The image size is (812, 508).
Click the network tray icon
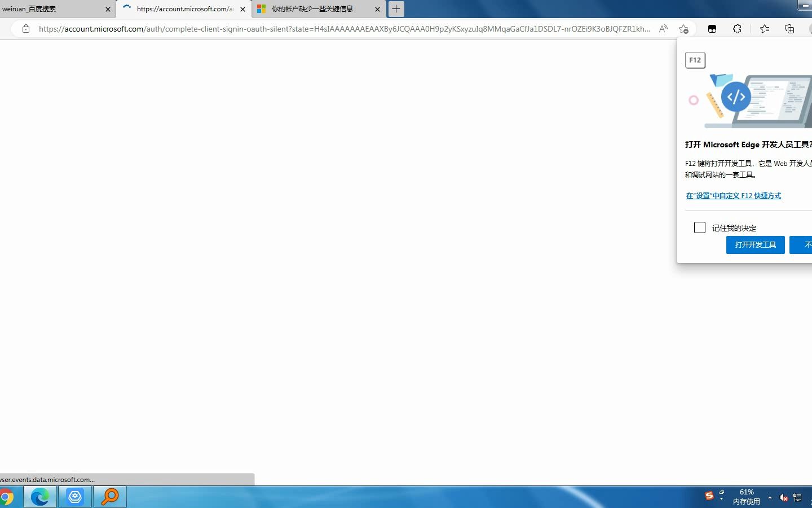click(x=797, y=497)
